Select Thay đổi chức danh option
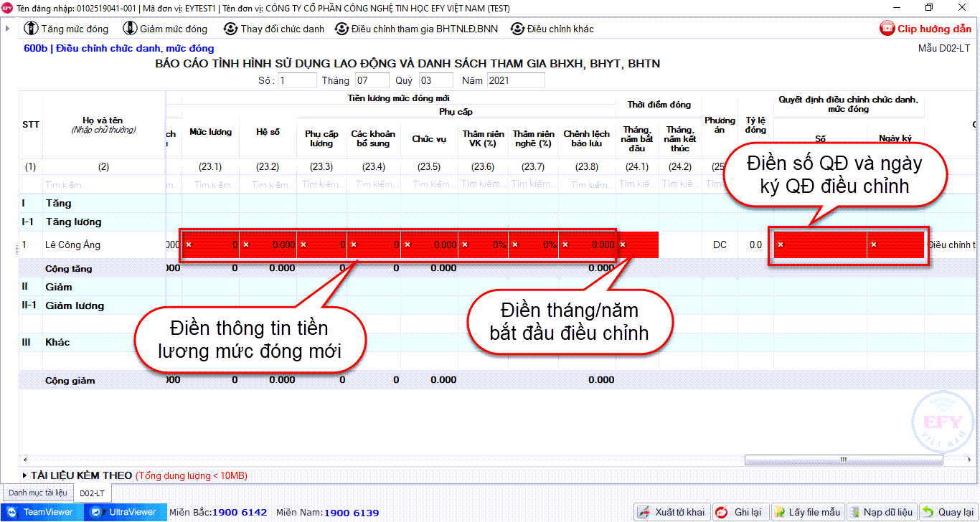The height and width of the screenshot is (522, 980). click(x=273, y=29)
